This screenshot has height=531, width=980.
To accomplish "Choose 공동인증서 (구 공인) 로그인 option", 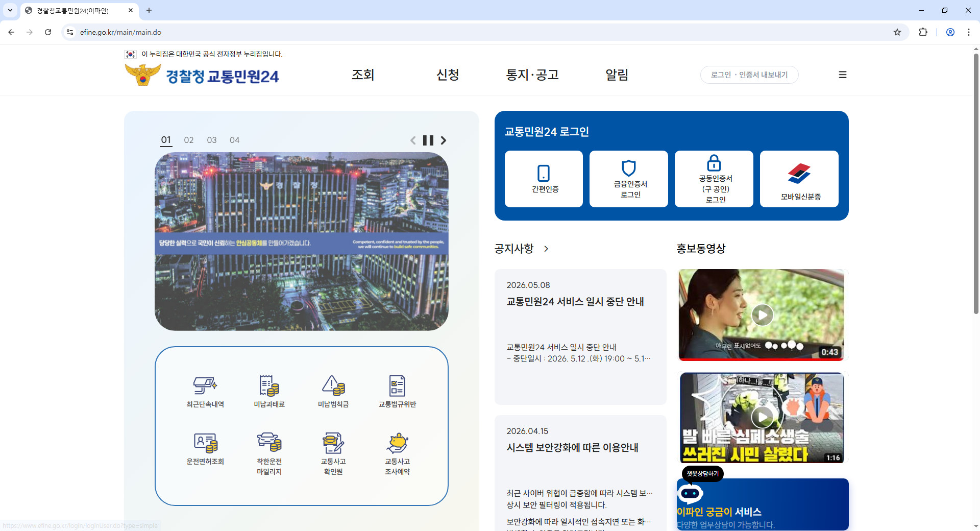I will (x=714, y=179).
